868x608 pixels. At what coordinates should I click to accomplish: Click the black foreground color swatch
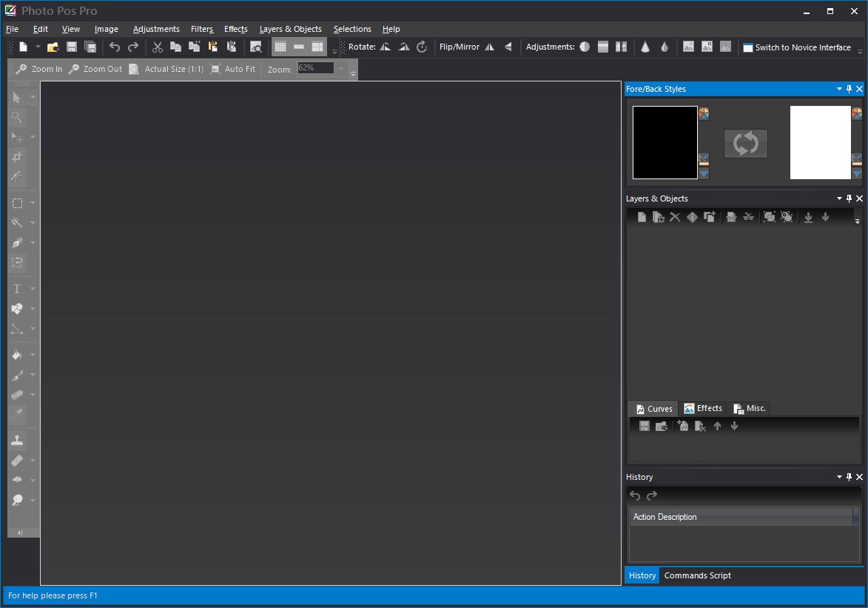665,142
